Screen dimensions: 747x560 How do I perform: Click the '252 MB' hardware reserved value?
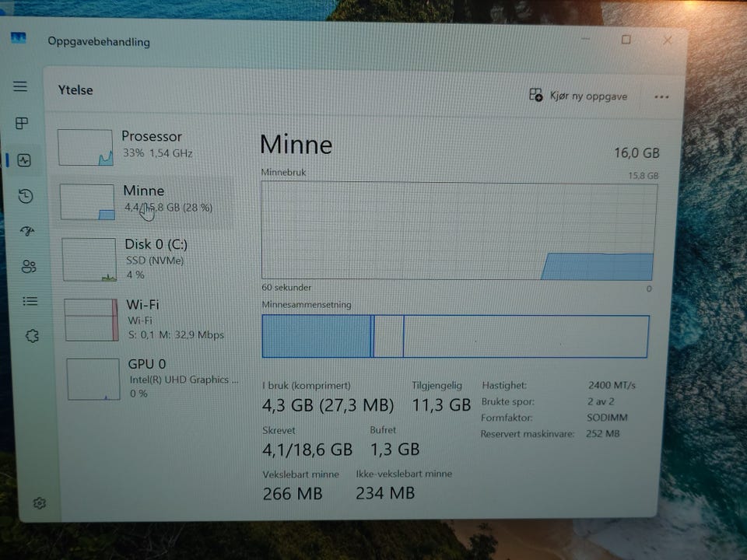point(602,433)
